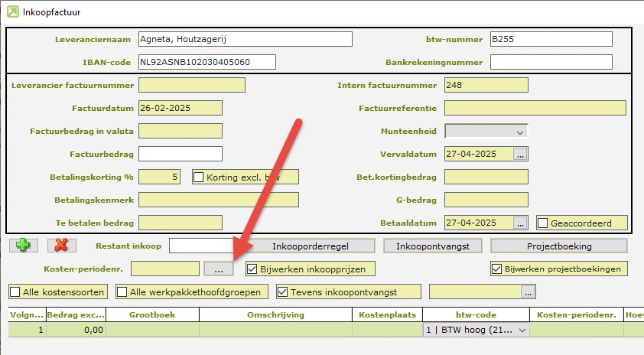This screenshot has height=355, width=644.
Task: Click the green plus add-line icon
Action: coord(23,246)
